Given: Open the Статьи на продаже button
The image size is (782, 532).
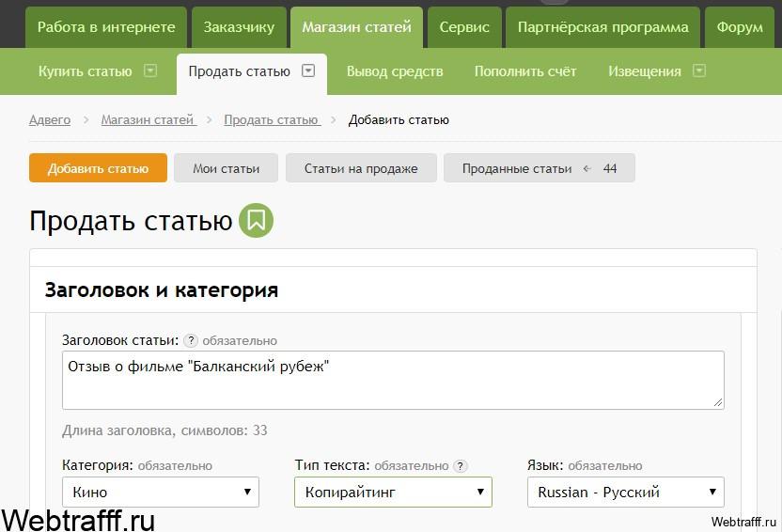Looking at the screenshot, I should click(x=361, y=168).
